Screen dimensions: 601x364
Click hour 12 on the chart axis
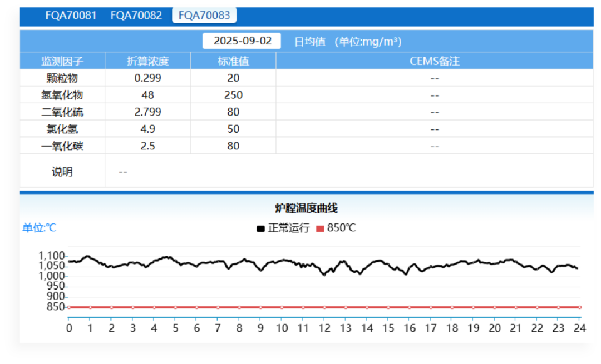(324, 328)
